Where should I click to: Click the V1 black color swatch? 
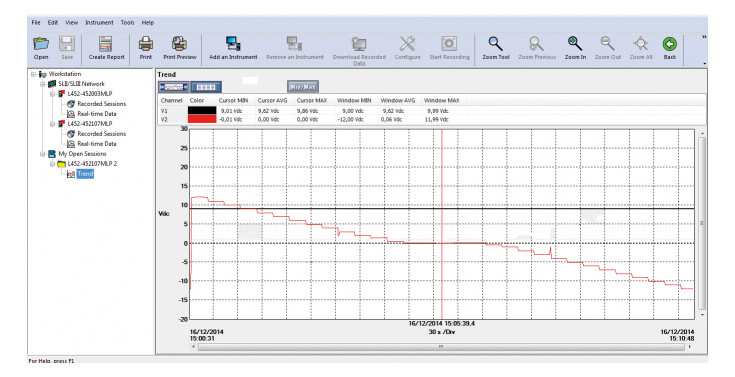(202, 111)
